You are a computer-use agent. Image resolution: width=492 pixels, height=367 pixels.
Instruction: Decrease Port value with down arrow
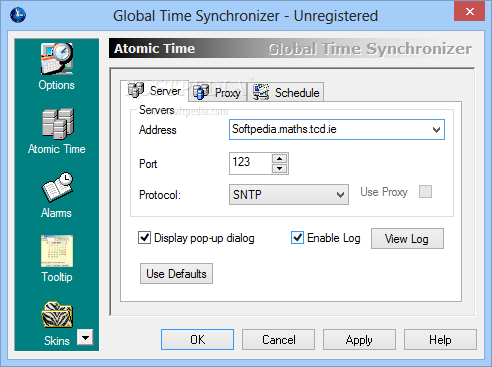tap(280, 169)
